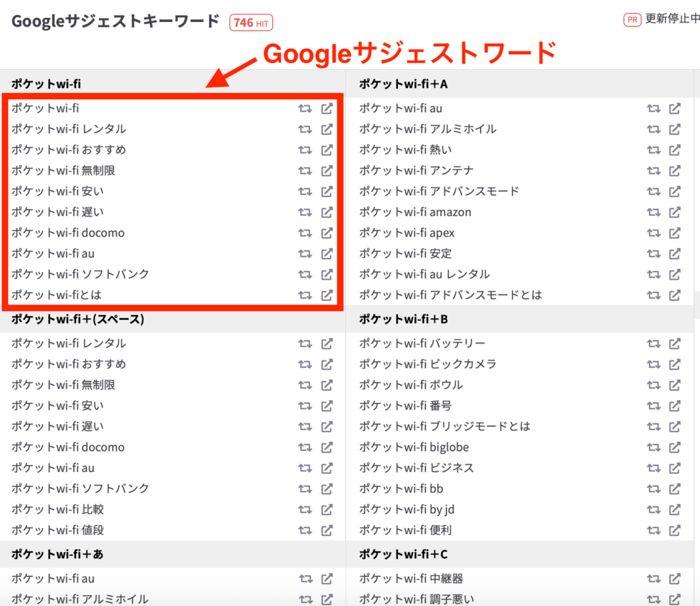Re-search icon on ポケットwi-fi 値段 row
Viewport: 700px width, 606px height.
[x=305, y=531]
